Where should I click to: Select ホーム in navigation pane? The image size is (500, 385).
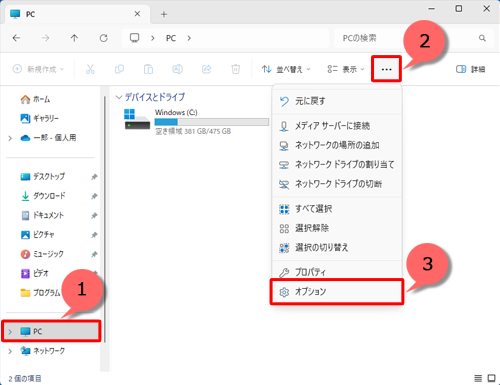(x=35, y=99)
